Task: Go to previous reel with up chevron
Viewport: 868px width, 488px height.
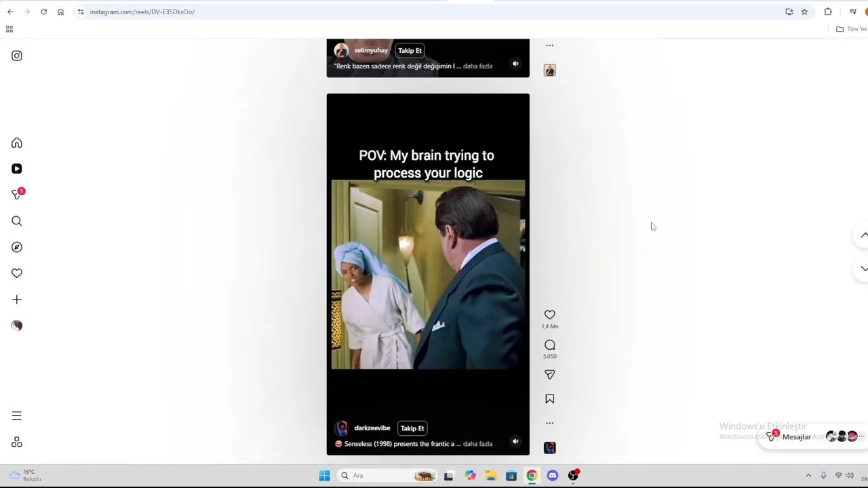Action: 863,235
